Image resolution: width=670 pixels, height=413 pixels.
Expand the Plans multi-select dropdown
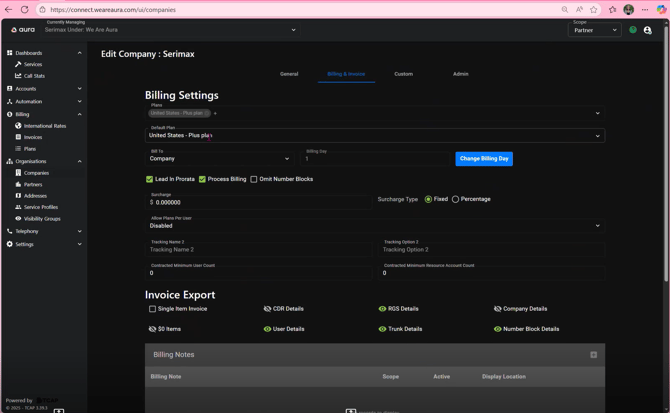597,113
